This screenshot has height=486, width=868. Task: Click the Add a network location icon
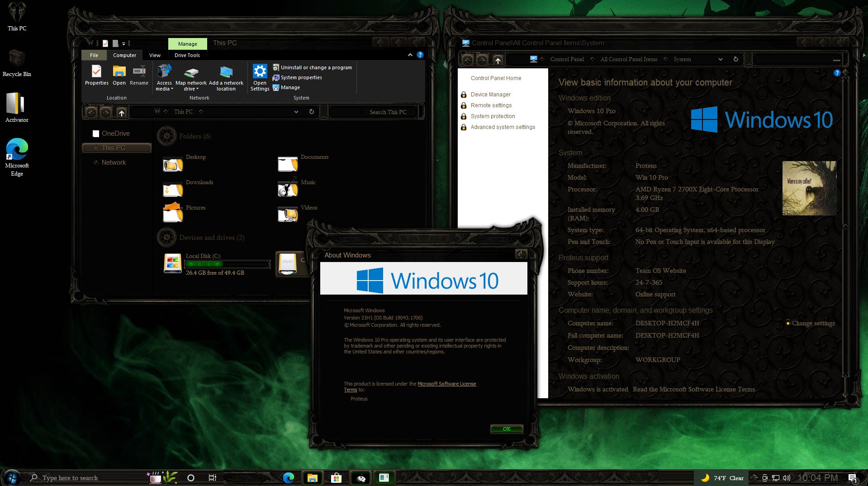point(226,72)
